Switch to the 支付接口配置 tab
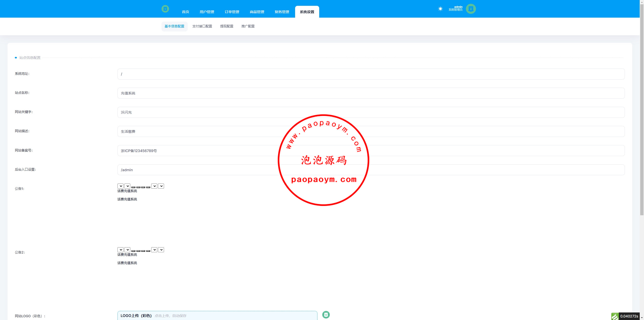The width and height of the screenshot is (644, 320). pos(202,26)
